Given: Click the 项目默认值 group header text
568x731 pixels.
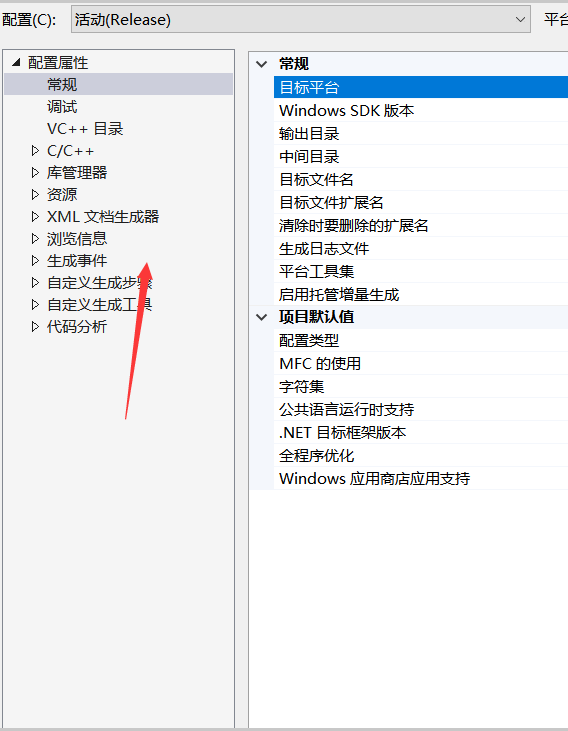Looking at the screenshot, I should (317, 317).
